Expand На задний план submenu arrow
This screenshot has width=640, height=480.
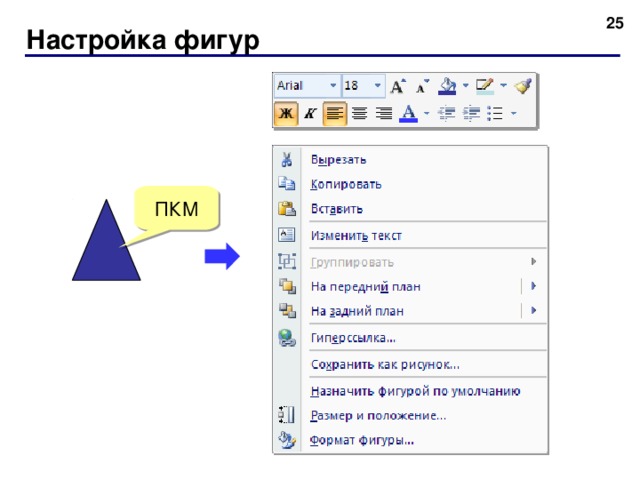click(x=533, y=311)
